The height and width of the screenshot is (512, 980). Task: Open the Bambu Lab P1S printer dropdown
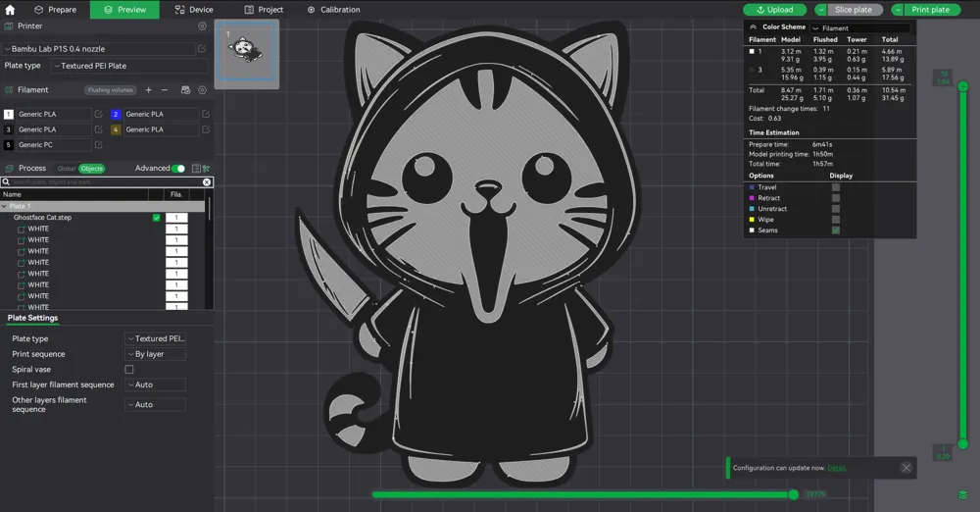(99, 49)
